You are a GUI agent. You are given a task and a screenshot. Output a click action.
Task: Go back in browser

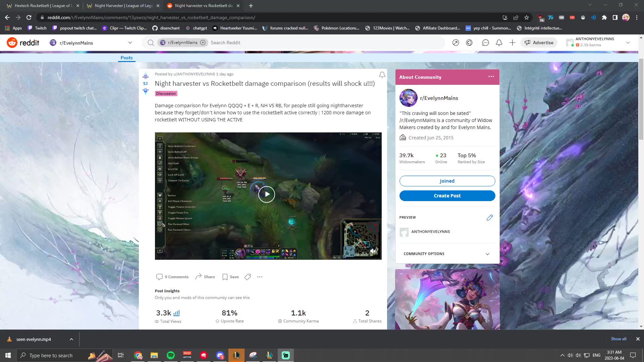coord(7,17)
